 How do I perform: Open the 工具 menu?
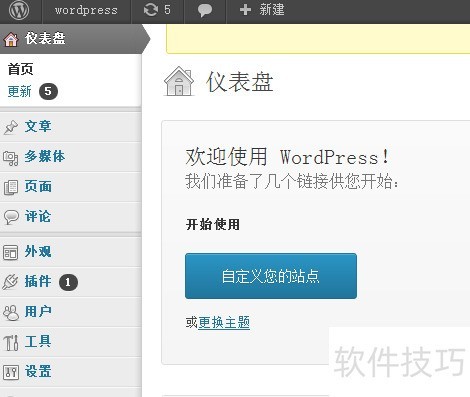(70, 342)
